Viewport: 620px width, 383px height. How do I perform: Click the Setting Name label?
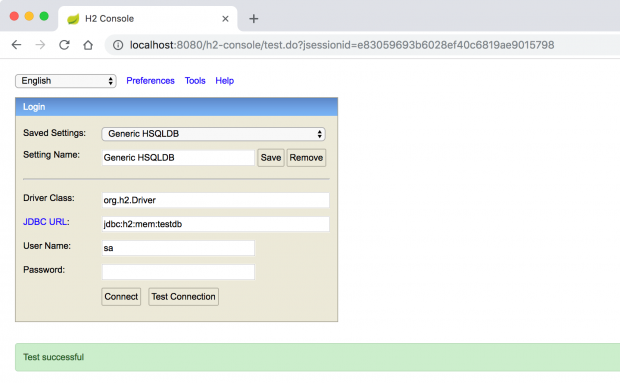[51, 155]
